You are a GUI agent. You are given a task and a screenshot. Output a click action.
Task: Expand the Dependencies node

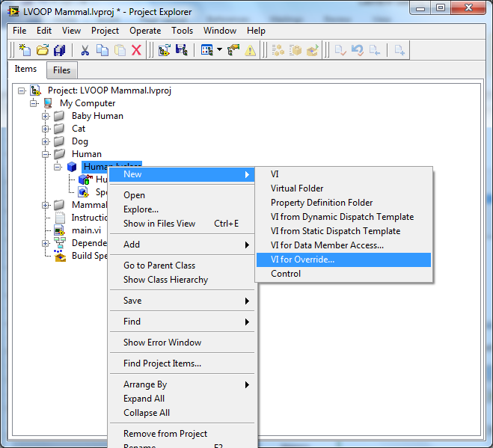pyautogui.click(x=46, y=243)
